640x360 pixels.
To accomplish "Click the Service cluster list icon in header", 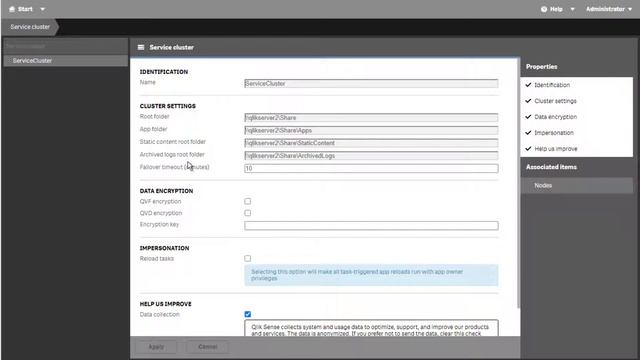I will [x=141, y=47].
